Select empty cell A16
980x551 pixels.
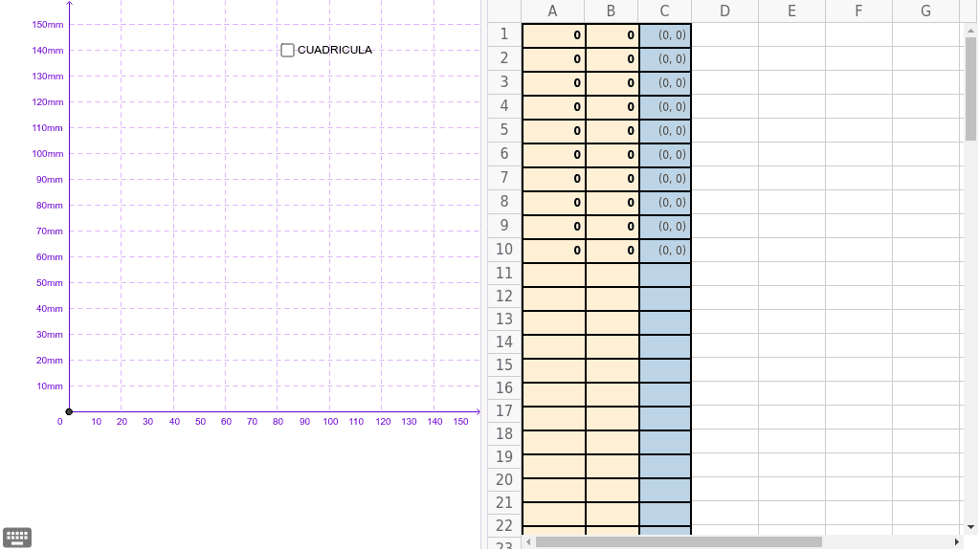[554, 393]
